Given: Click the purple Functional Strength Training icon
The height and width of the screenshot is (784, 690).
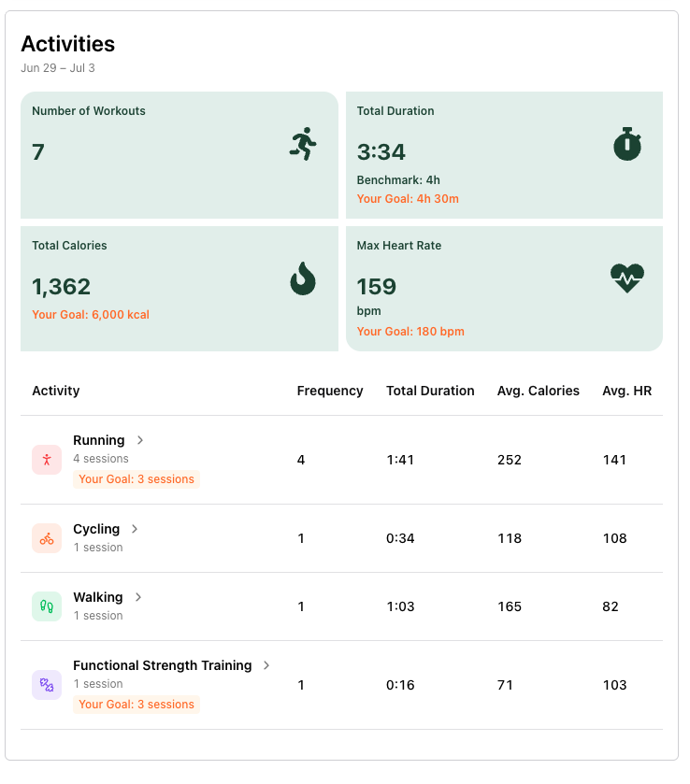Looking at the screenshot, I should 47,685.
